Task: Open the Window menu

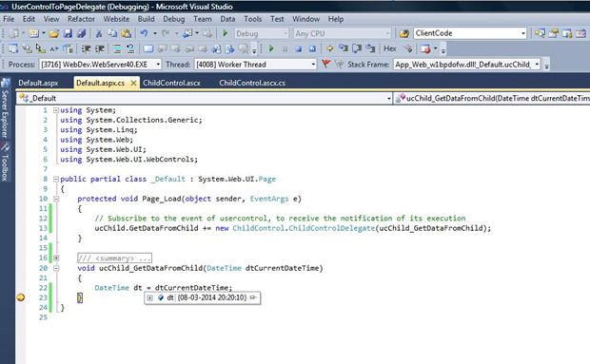Action: tap(305, 19)
